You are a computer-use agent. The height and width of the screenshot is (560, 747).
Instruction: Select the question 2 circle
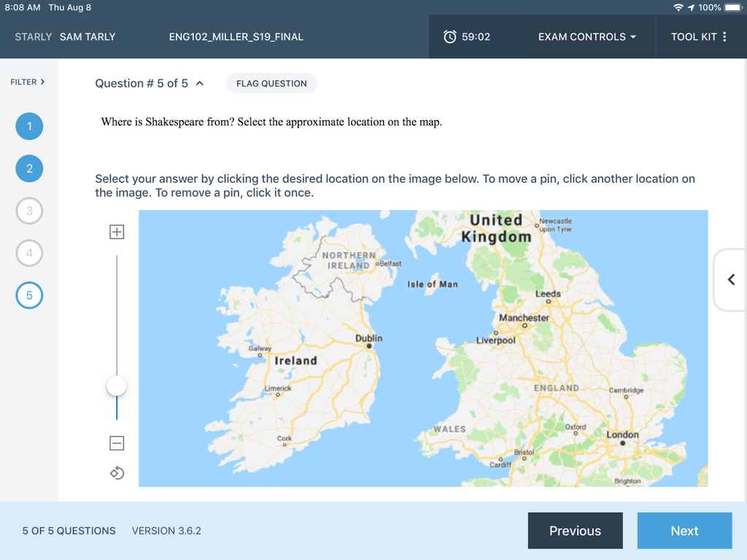point(29,168)
